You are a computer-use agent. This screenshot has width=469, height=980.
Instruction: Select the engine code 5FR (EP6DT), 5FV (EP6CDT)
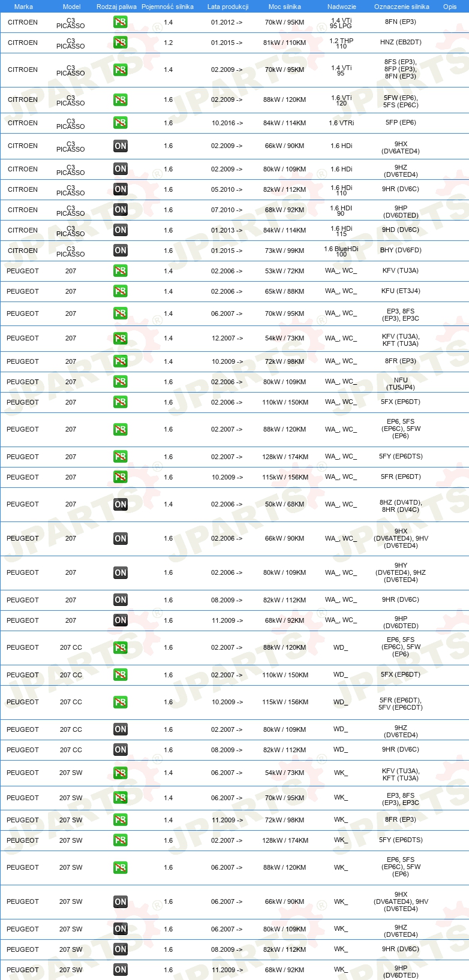[x=401, y=704]
